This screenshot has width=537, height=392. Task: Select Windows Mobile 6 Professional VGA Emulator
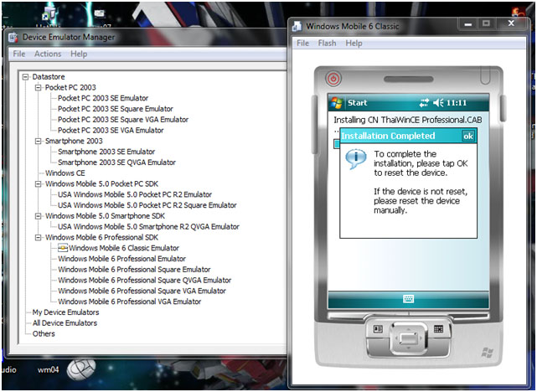[x=130, y=302]
